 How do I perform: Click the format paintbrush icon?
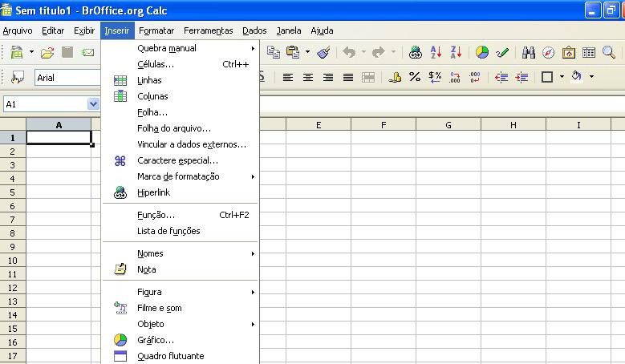tap(324, 53)
